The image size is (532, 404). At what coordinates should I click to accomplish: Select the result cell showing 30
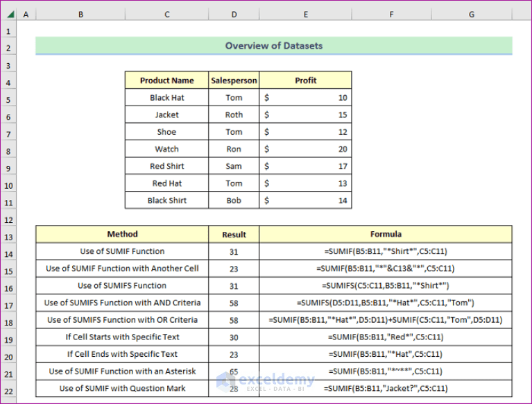pos(234,337)
